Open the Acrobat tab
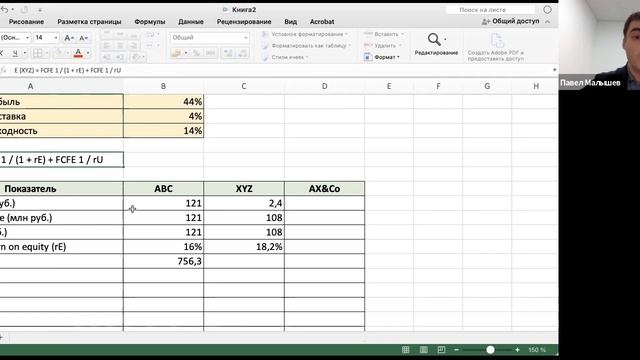The image size is (640, 360). point(322,22)
